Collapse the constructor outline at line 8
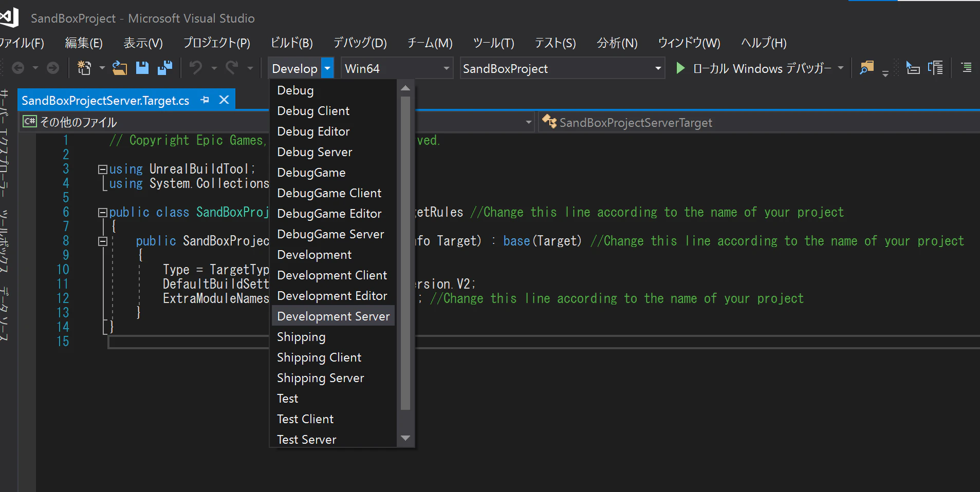This screenshot has width=980, height=492. coord(103,241)
